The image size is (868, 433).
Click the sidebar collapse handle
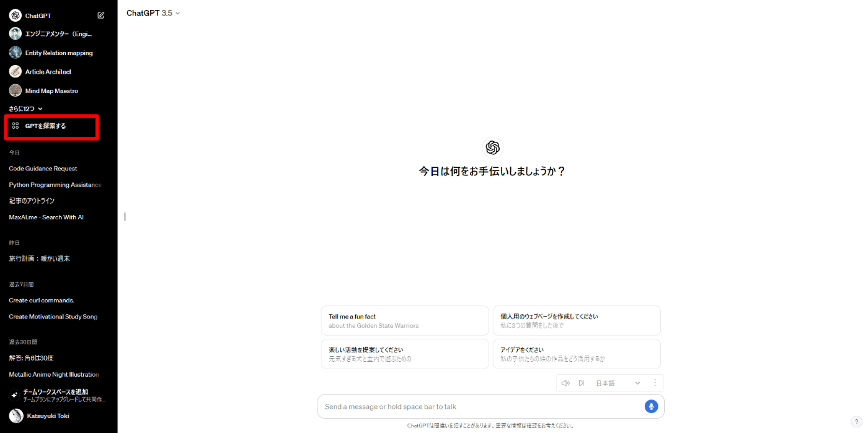point(125,216)
